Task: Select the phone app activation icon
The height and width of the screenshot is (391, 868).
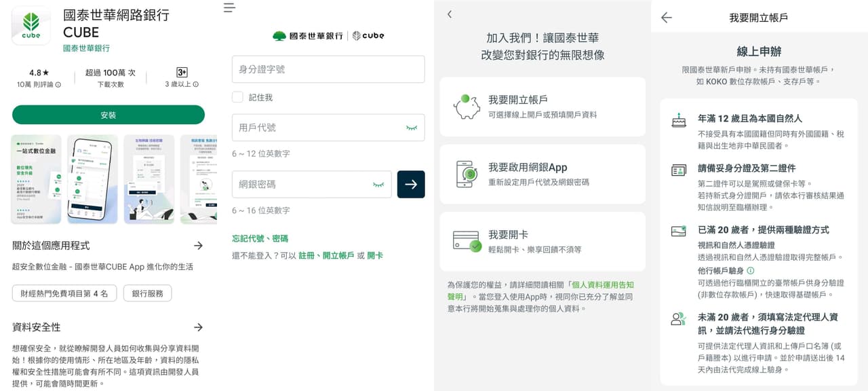Action: click(x=467, y=174)
